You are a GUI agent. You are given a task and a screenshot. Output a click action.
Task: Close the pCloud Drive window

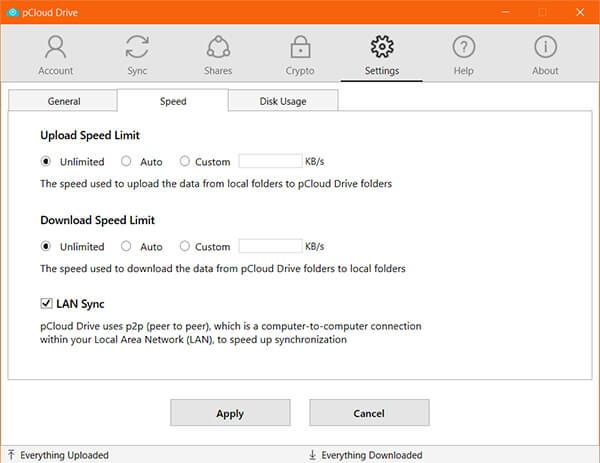point(580,12)
